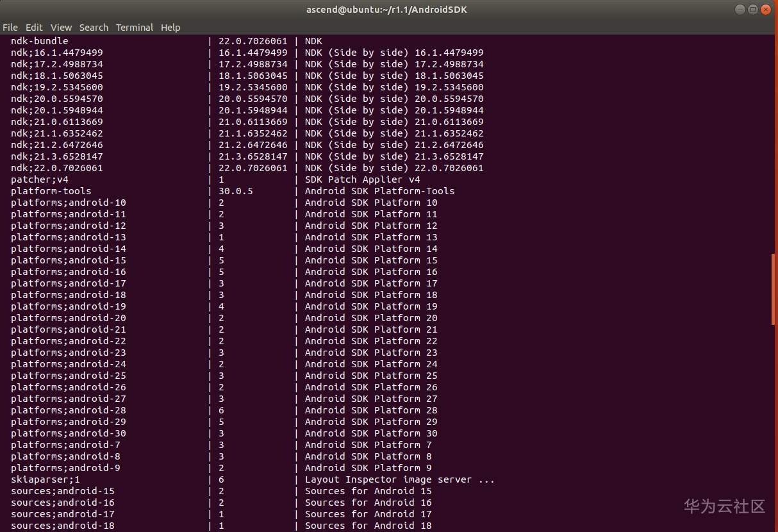Click the platforms;android-22 entry
The height and width of the screenshot is (532, 778).
pyautogui.click(x=69, y=341)
